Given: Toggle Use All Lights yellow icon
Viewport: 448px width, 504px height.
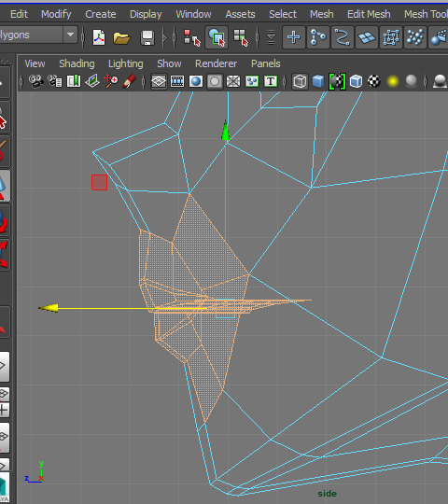Looking at the screenshot, I should point(393,81).
